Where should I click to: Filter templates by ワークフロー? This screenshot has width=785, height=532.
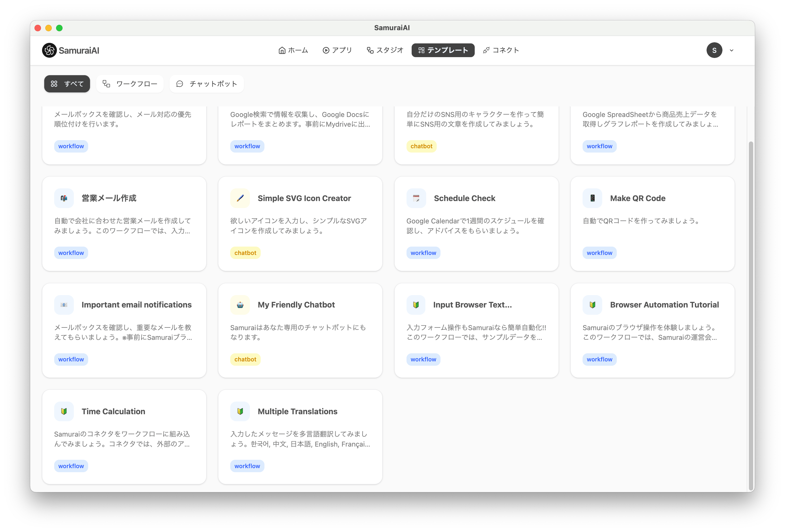point(130,84)
